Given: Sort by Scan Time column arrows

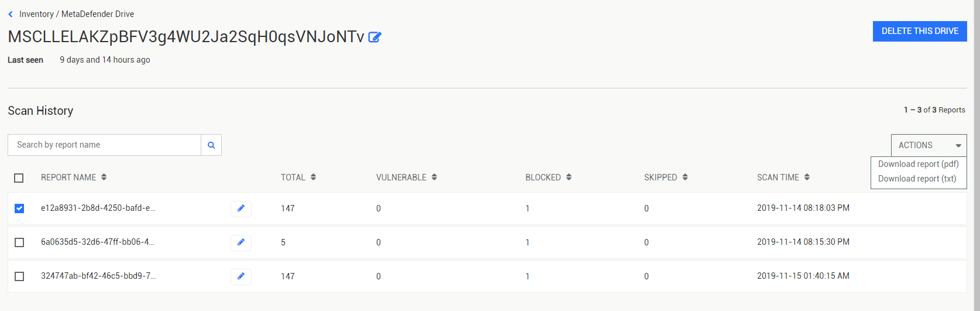Looking at the screenshot, I should click(x=807, y=177).
